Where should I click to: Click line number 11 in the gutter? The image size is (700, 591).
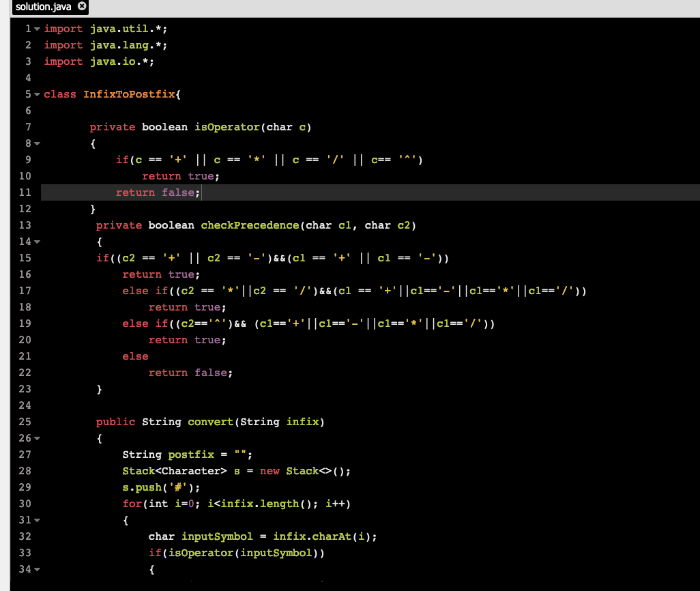click(x=25, y=192)
